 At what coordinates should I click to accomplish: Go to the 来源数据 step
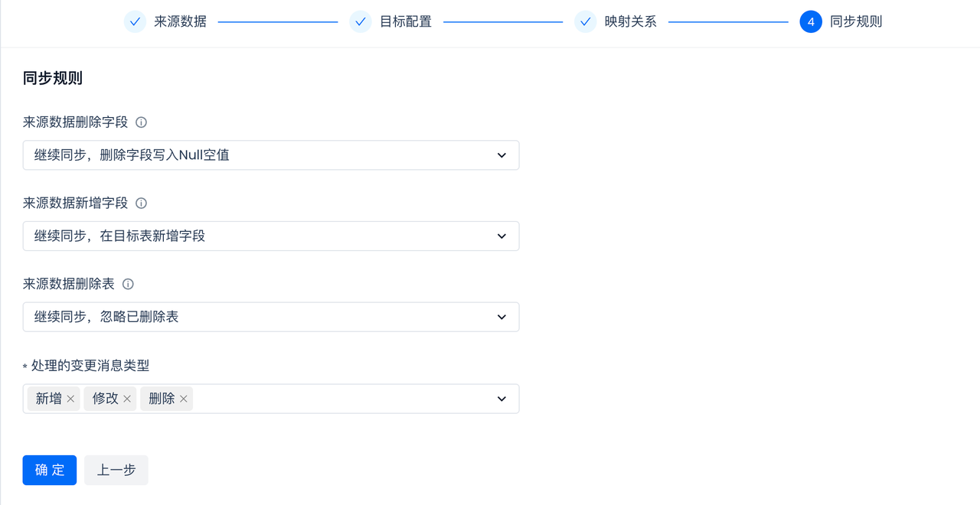pos(180,21)
